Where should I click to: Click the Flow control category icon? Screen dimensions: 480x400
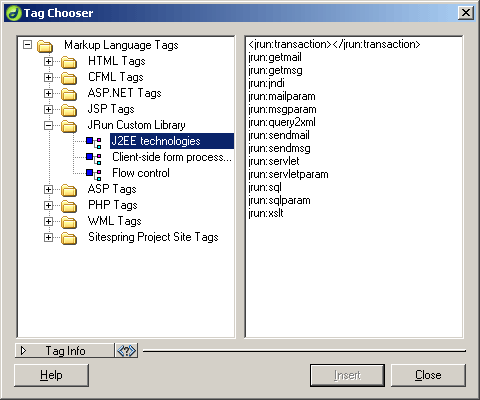pyautogui.click(x=94, y=174)
